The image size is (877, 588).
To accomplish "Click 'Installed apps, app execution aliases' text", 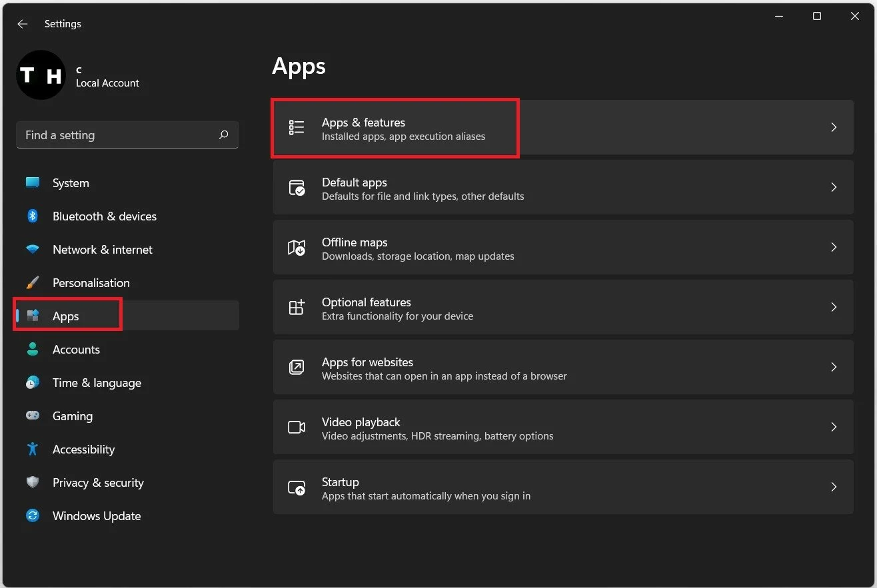I will tap(403, 137).
